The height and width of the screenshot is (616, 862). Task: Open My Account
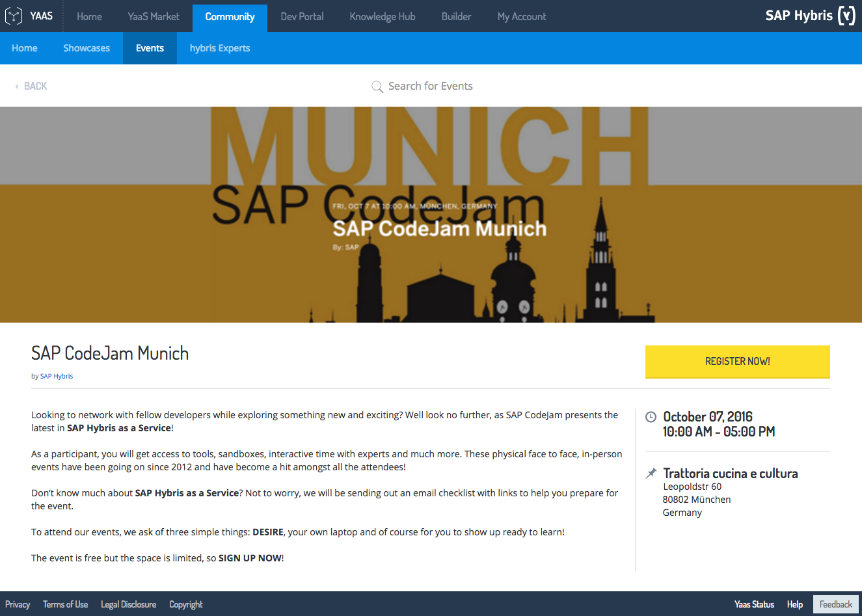point(522,16)
